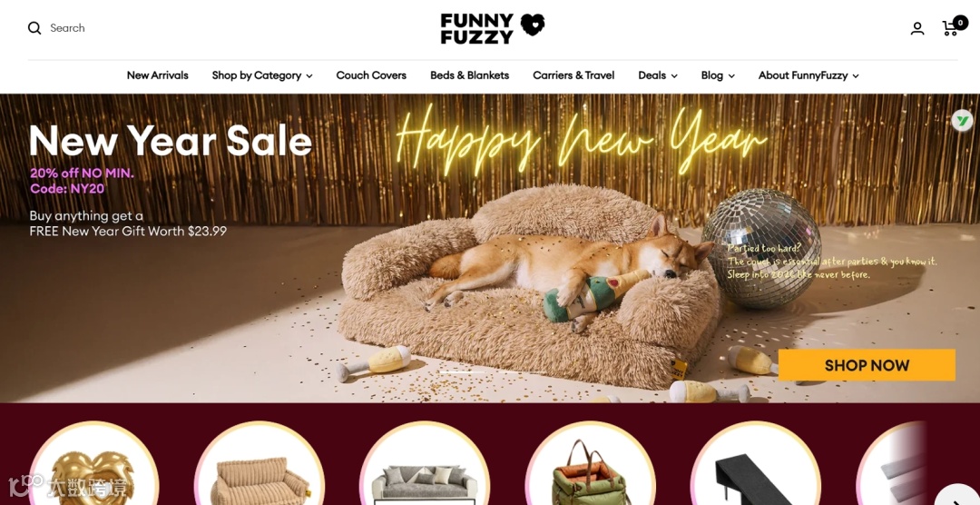
Task: Click the Funny Fuzzy heart logo
Action: [492, 29]
